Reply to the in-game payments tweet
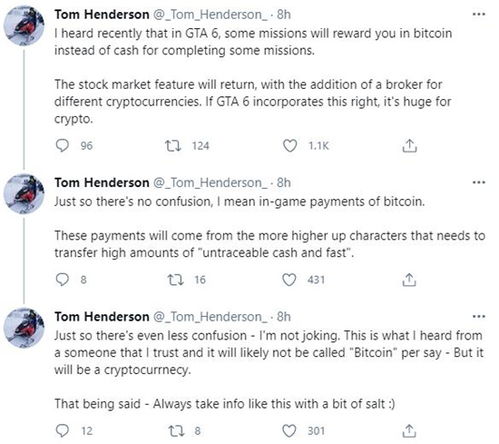The image size is (499, 444). click(x=62, y=280)
